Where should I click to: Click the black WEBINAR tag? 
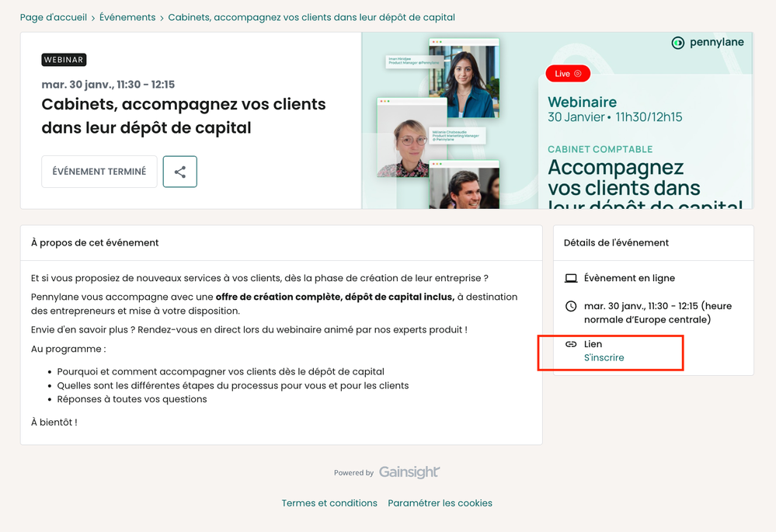[x=64, y=60]
